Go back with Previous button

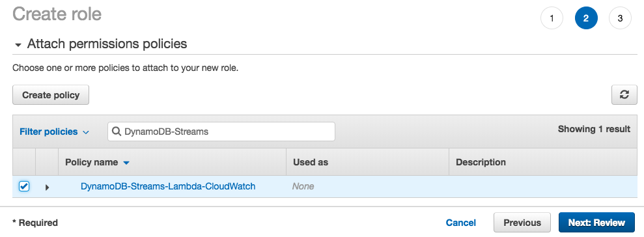tap(522, 223)
